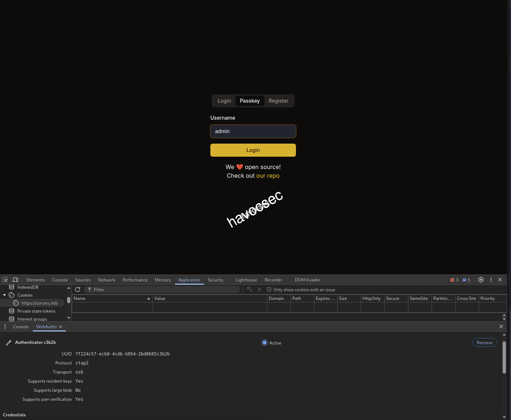Set authenticator c3b2b as Active
511x420 pixels.
[x=264, y=342]
